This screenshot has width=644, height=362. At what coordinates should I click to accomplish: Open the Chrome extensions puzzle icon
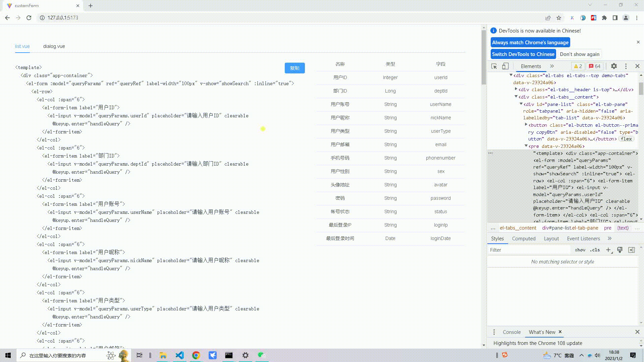604,18
